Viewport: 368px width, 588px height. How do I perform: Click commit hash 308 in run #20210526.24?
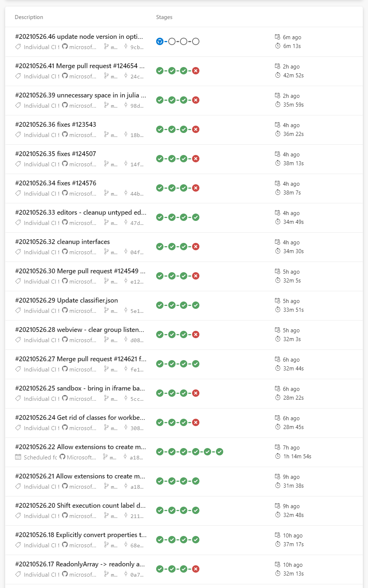pos(137,428)
